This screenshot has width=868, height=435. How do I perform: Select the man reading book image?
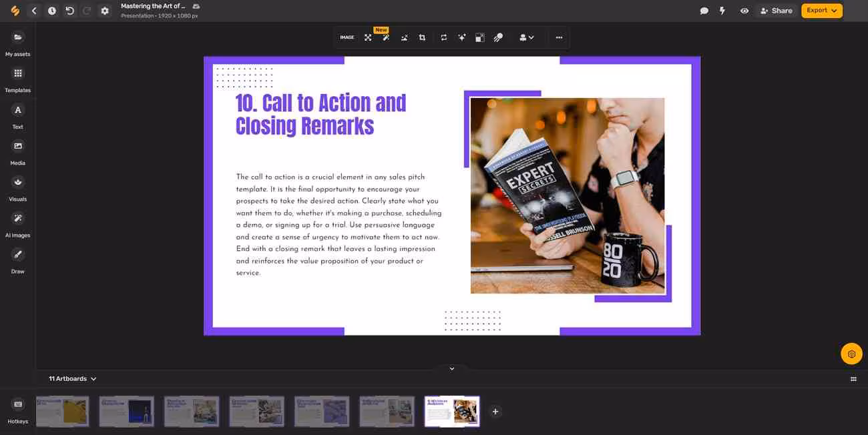pyautogui.click(x=568, y=195)
